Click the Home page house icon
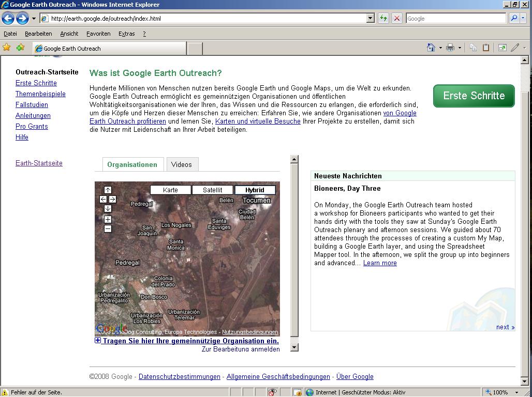This screenshot has height=397, width=532. 431,48
